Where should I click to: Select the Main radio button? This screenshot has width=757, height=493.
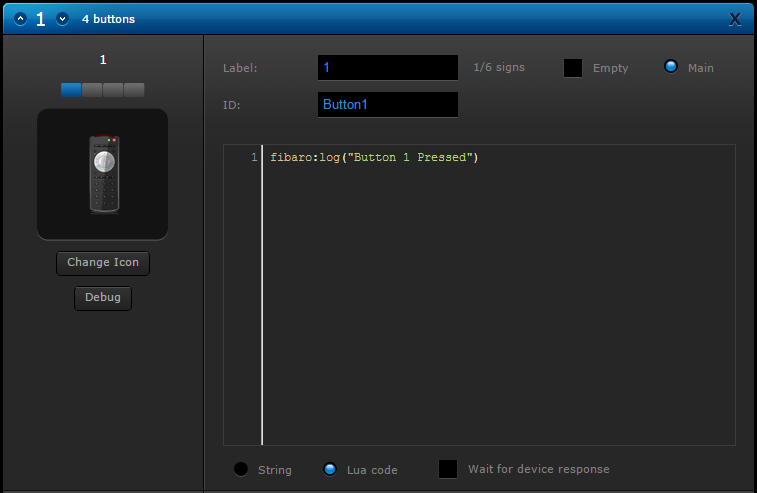(x=671, y=67)
